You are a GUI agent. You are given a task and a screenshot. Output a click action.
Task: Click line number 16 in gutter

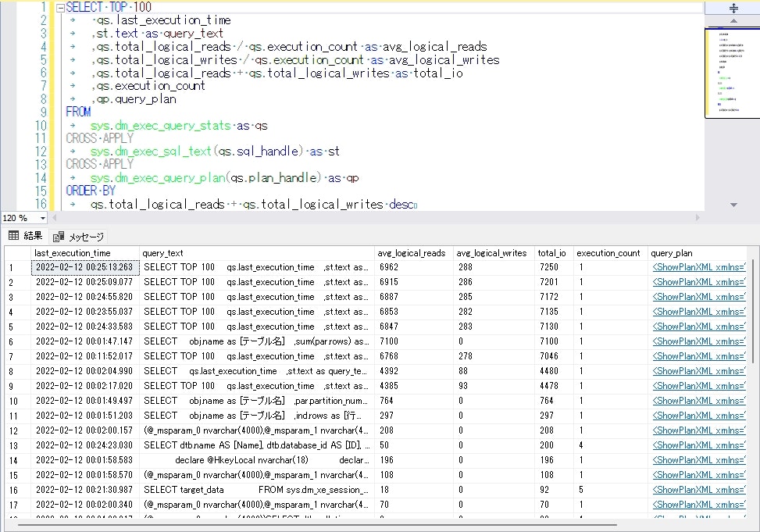41,204
